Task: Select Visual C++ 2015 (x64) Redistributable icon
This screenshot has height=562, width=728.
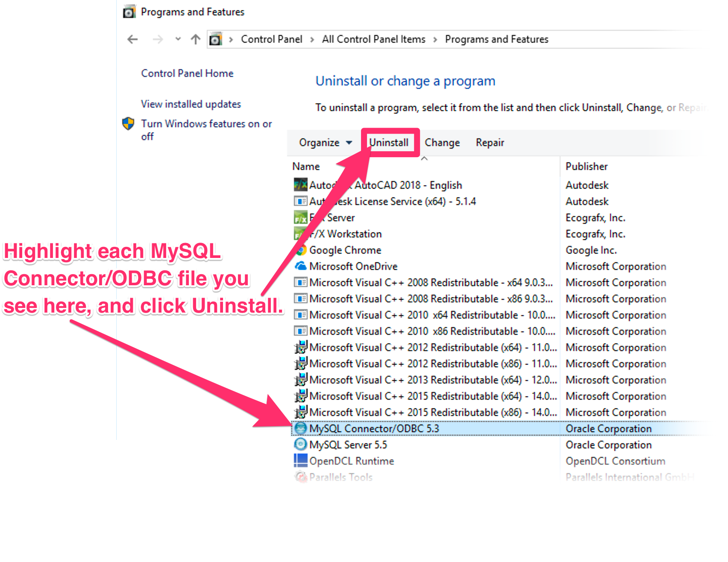Action: pyautogui.click(x=301, y=396)
